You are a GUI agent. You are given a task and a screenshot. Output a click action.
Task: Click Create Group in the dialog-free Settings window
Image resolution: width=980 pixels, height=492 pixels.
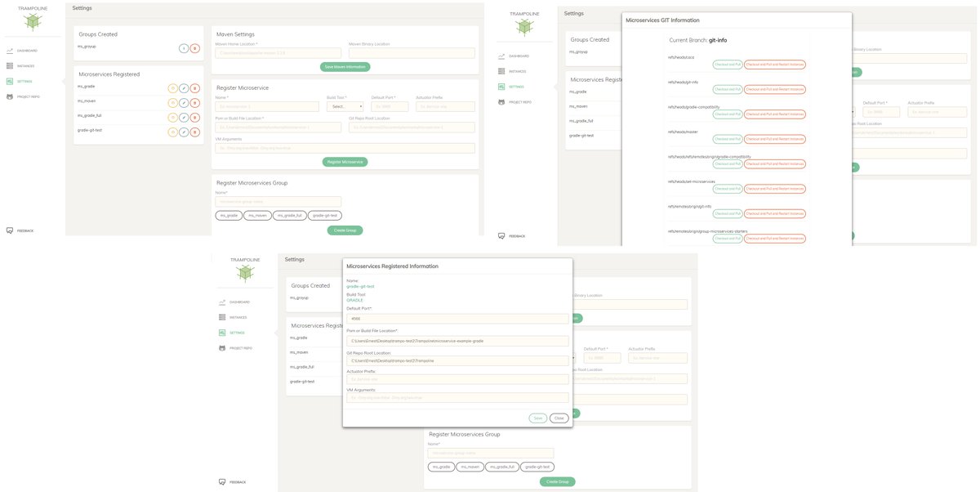tap(345, 230)
